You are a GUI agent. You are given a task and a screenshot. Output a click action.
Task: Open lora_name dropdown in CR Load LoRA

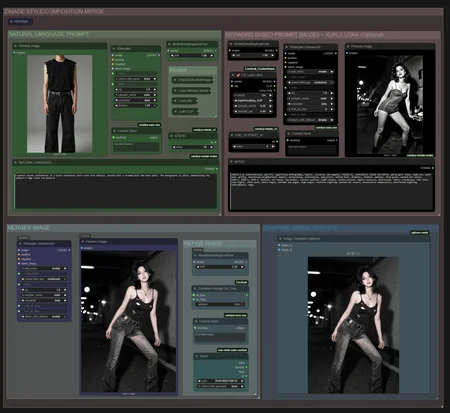(253, 100)
